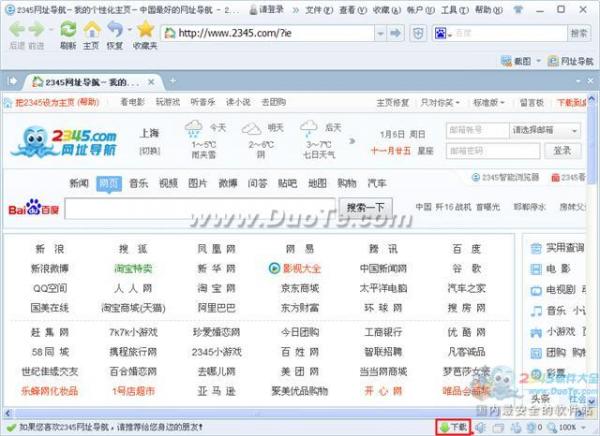Image resolution: width=600 pixels, height=436 pixels.
Task: Open the 请选择邮箱 mailbox dropdown
Action: pyautogui.click(x=545, y=130)
